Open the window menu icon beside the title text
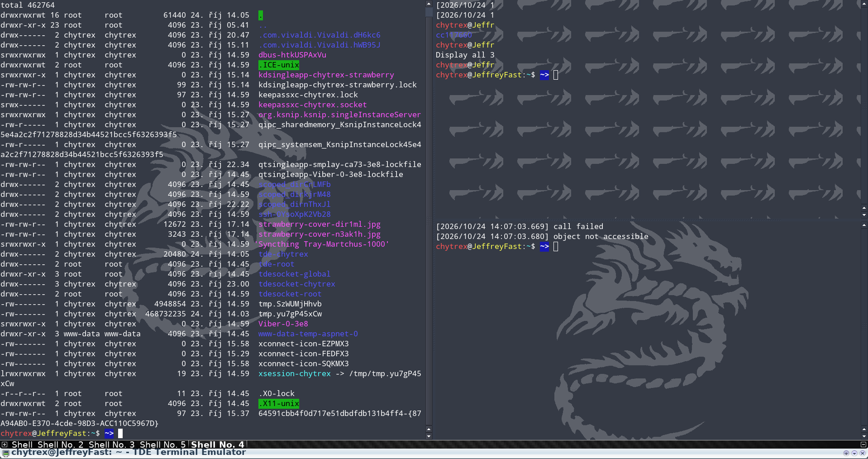The height and width of the screenshot is (459, 868). tap(5, 453)
